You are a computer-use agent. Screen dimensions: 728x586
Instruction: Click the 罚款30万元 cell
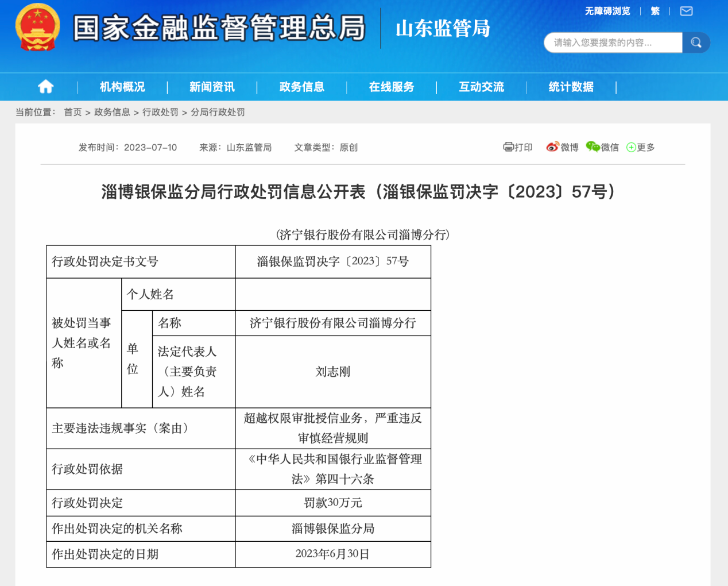[333, 503]
